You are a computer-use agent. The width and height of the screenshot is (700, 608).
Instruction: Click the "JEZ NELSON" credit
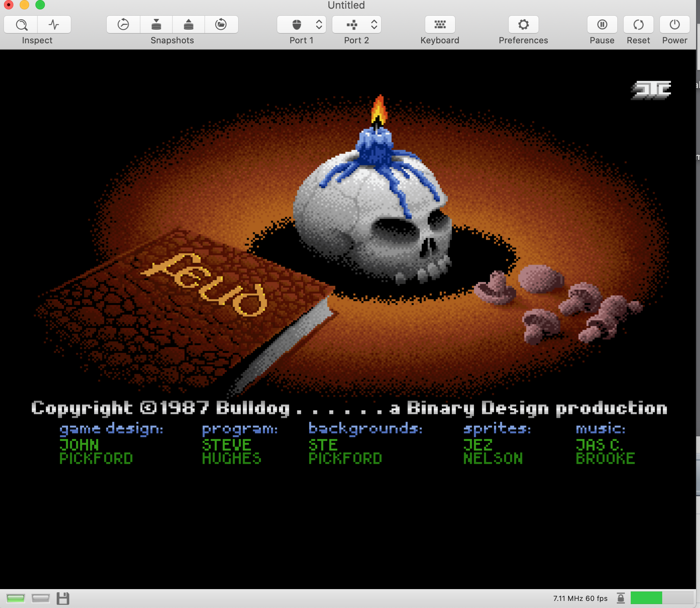pos(493,452)
